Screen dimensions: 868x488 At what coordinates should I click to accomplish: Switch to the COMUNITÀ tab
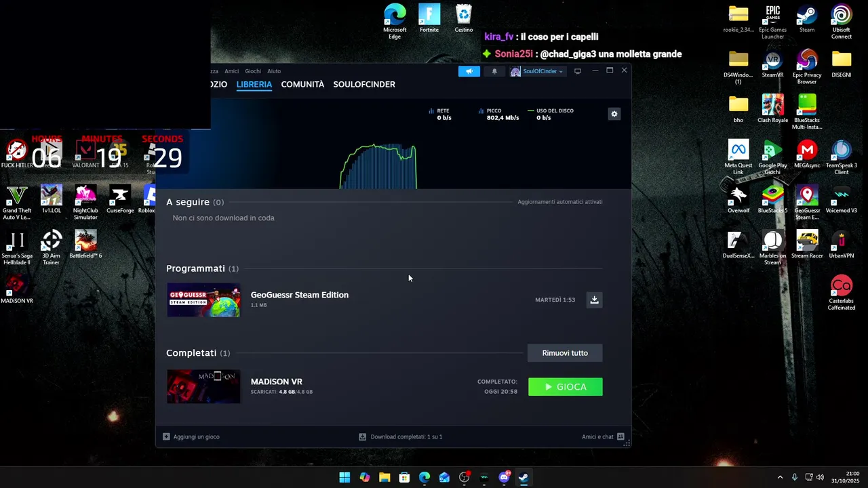pos(302,85)
